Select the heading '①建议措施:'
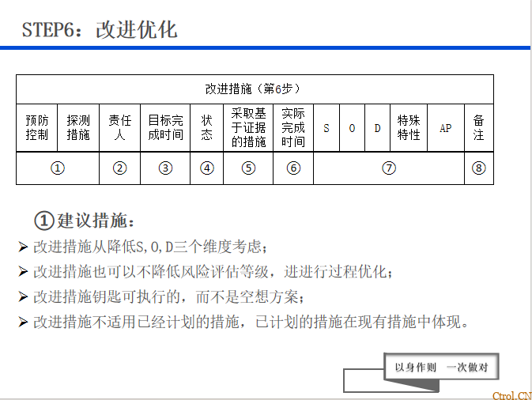Image resolution: width=532 pixels, height=400 pixels. pyautogui.click(x=85, y=221)
